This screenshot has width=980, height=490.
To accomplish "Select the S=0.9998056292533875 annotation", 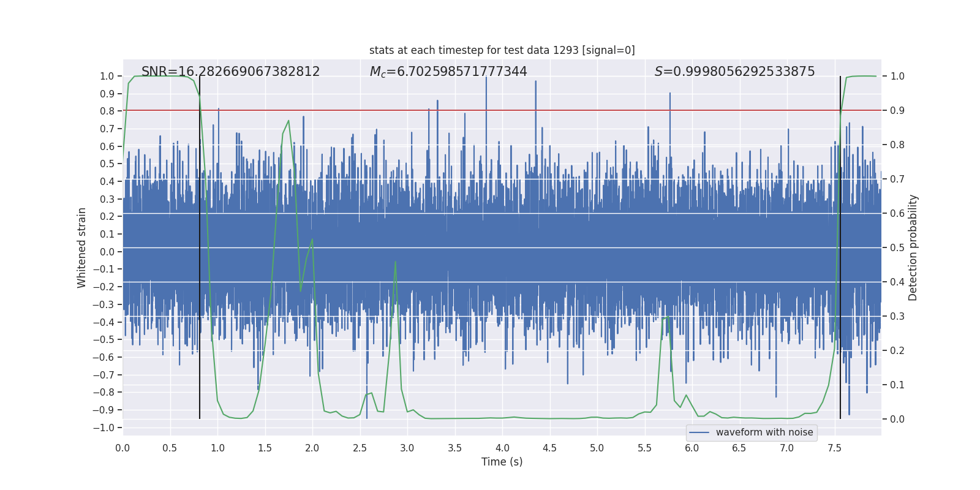I will click(x=735, y=72).
